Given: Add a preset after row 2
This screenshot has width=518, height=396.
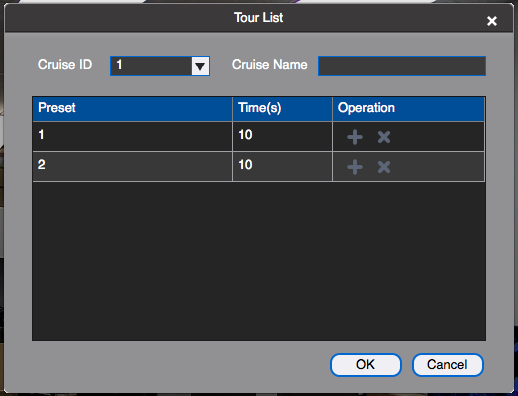Looking at the screenshot, I should pos(355,167).
